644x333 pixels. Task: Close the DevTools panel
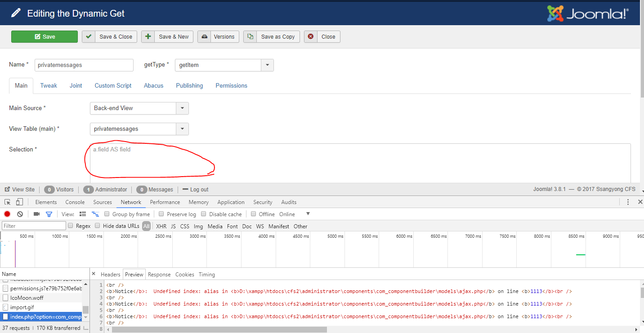pos(640,202)
